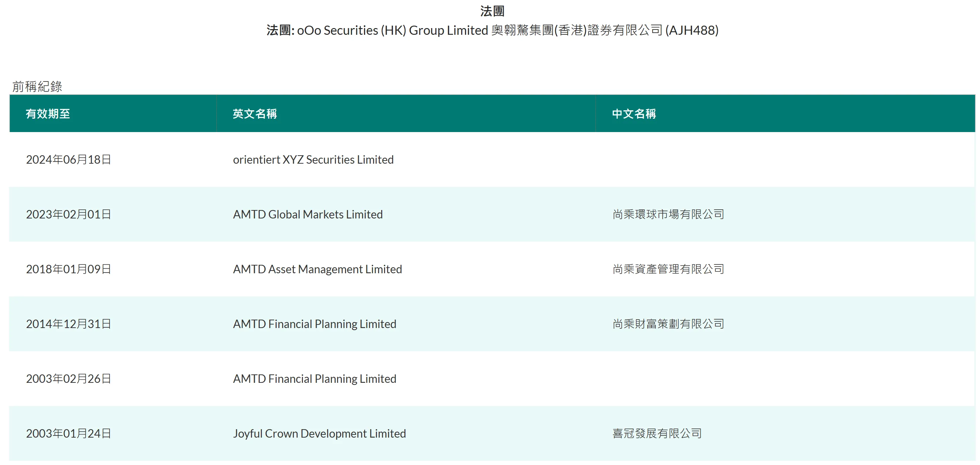Screen dimensions: 980x465
Task: Select the date 2023年02月01日
Action: [68, 214]
